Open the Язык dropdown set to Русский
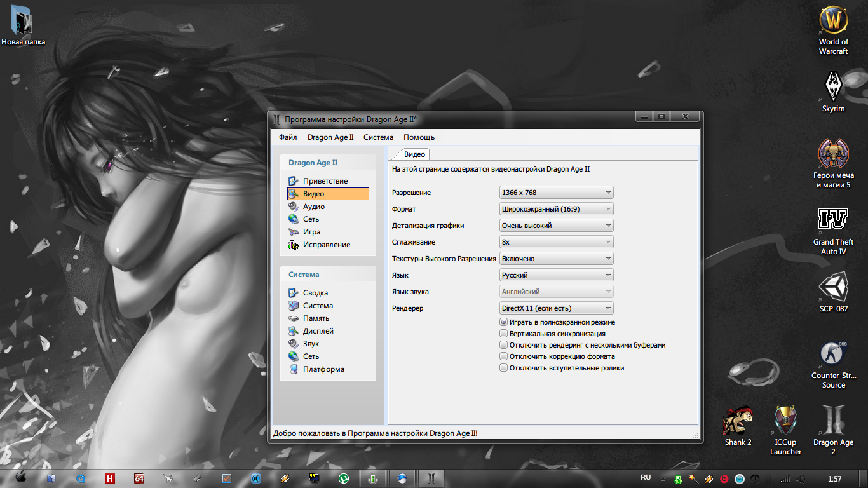Viewport: 868px width, 488px height. [x=557, y=275]
